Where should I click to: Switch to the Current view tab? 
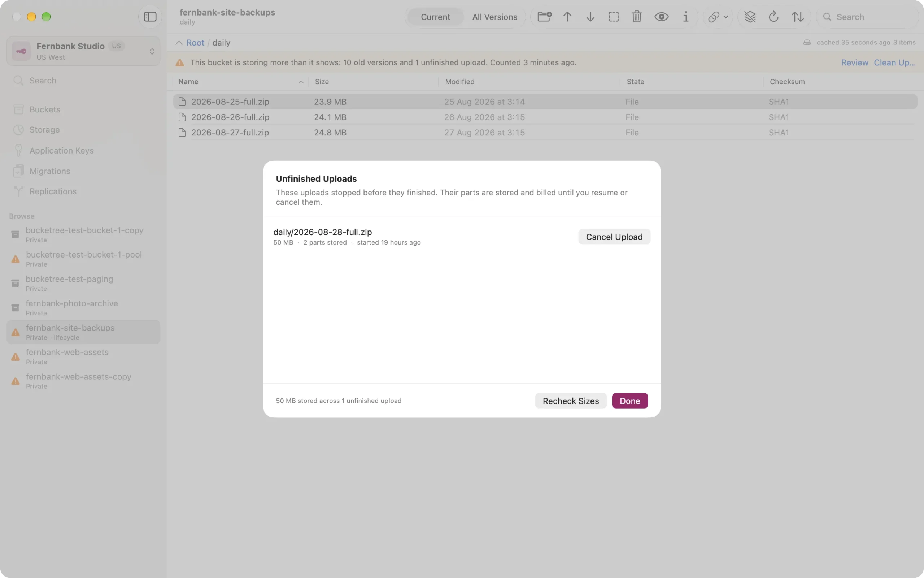tap(435, 17)
